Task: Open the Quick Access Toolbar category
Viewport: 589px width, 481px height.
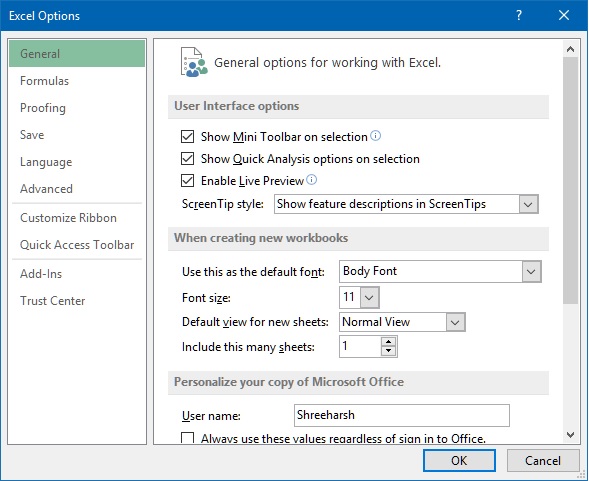Action: 77,245
